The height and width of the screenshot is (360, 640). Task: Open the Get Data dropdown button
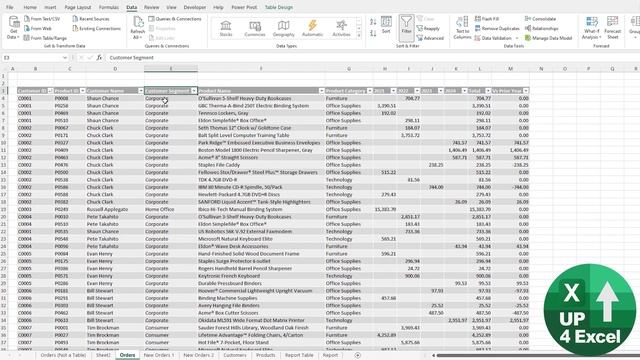[13, 28]
